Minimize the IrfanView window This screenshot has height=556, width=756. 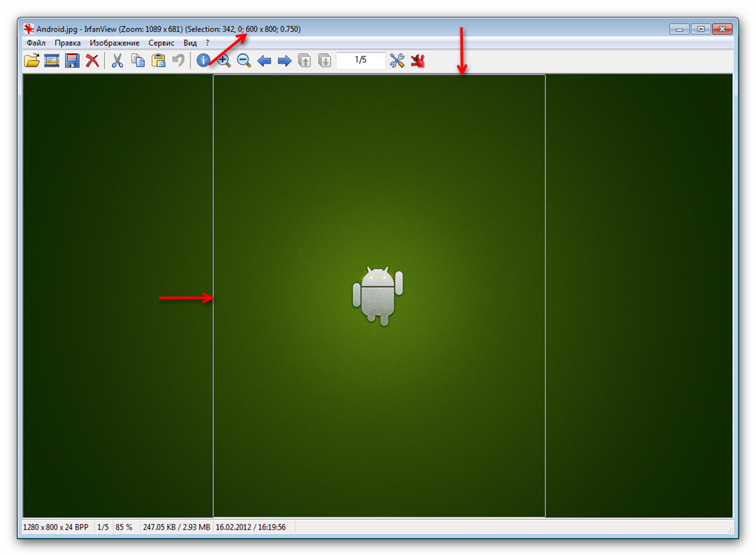679,30
